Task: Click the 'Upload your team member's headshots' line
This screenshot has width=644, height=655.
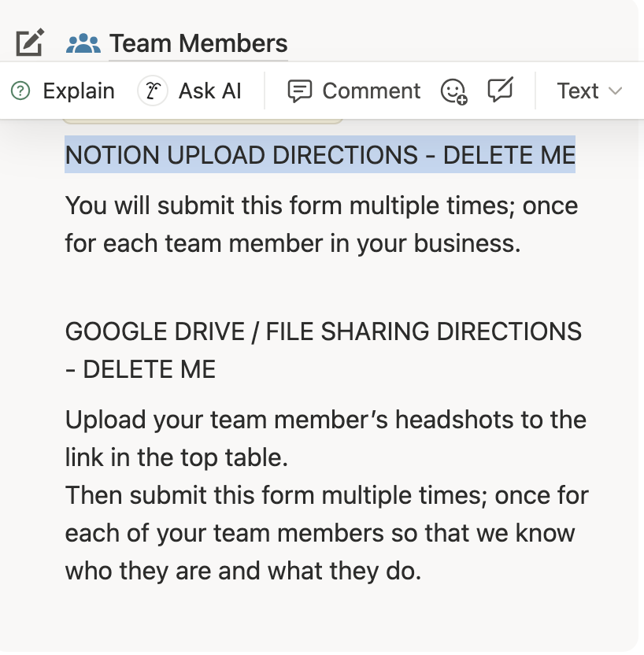Action: point(325,420)
